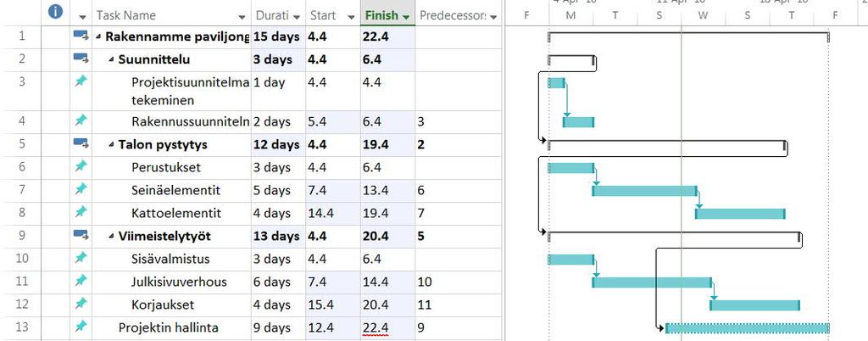Viewport: 868px width, 341px height.
Task: Click the auto-schedule icon for row 1
Action: point(81,36)
